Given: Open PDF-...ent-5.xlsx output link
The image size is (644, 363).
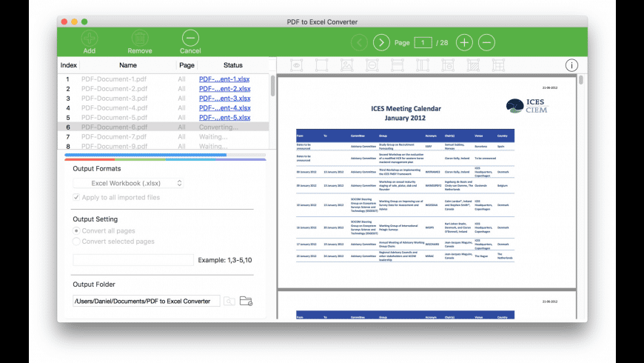Looking at the screenshot, I should point(225,117).
